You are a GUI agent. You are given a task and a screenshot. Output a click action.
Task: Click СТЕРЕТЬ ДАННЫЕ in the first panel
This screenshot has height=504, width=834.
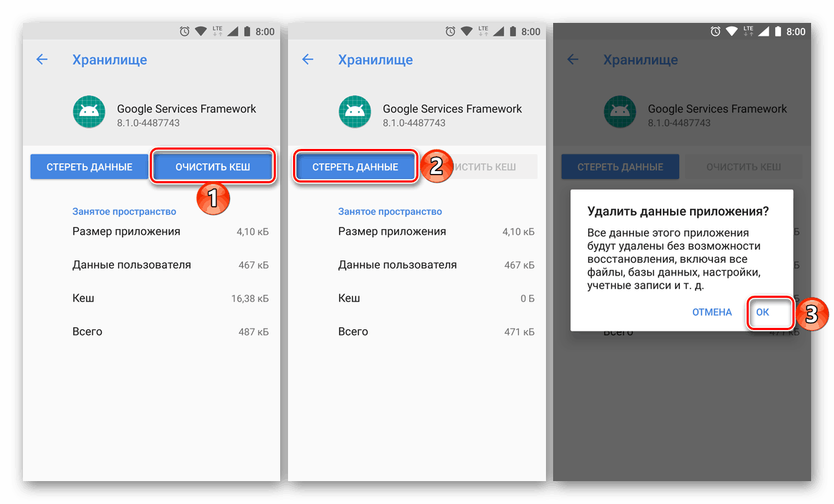[x=89, y=167]
